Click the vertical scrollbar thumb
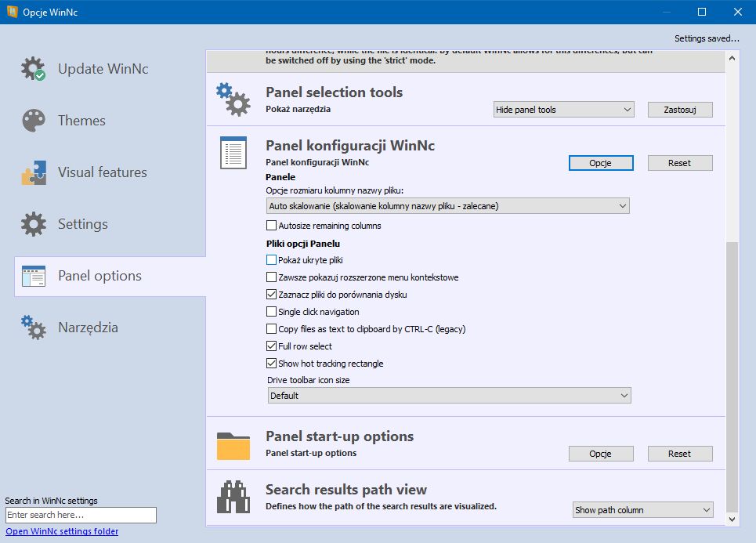This screenshot has width=756, height=543. 732,376
